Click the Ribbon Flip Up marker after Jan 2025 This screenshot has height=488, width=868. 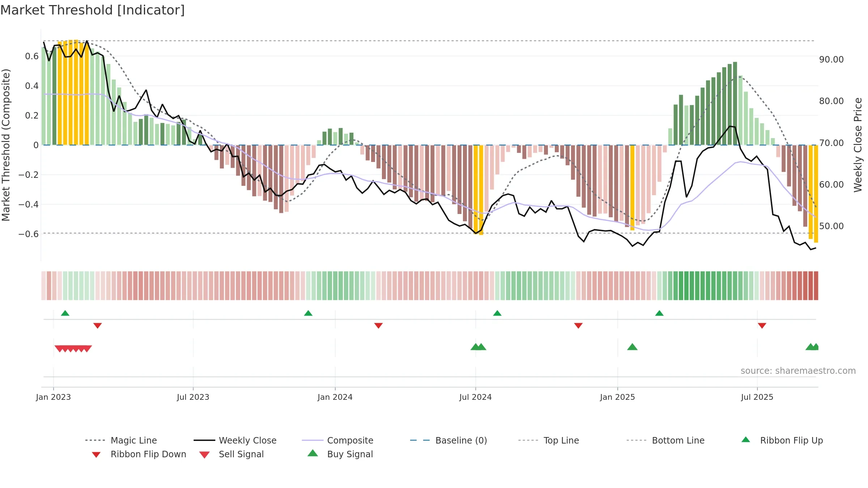(x=659, y=313)
